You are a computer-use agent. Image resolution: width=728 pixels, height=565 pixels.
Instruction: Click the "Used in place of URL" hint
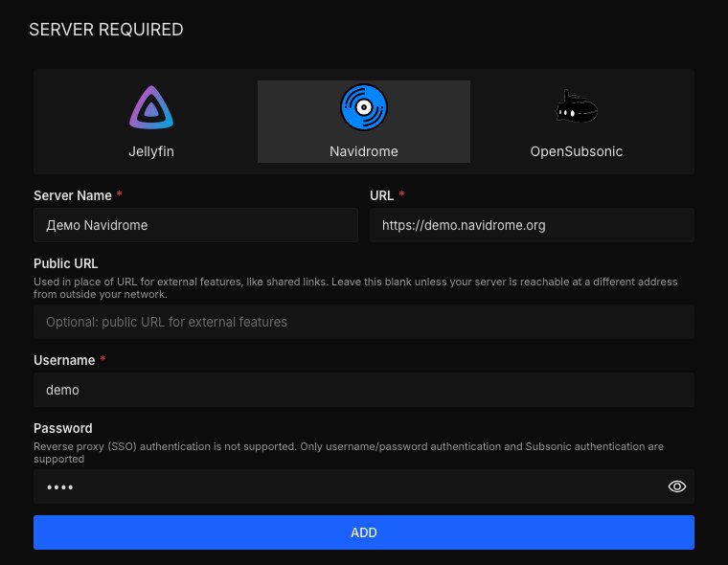355,288
